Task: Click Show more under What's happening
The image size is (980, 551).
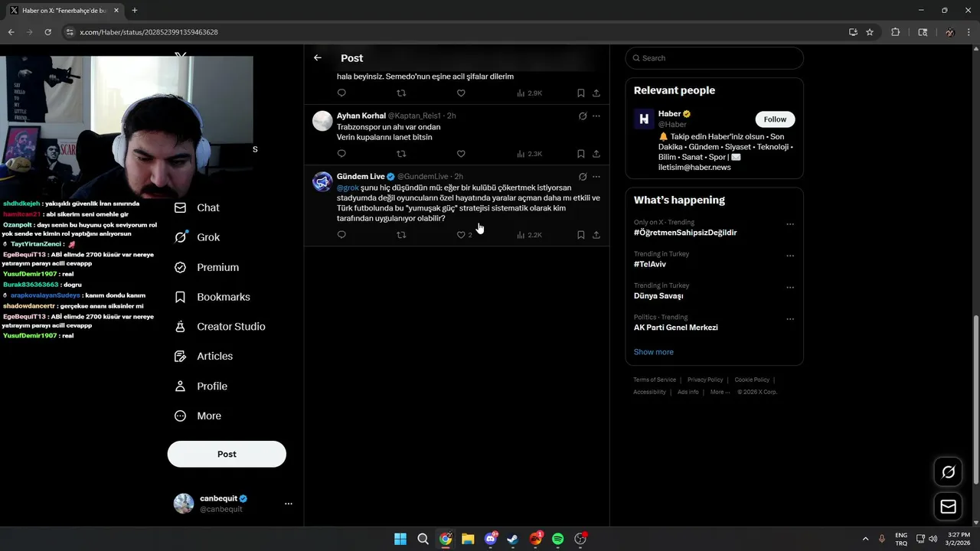Action: (654, 352)
